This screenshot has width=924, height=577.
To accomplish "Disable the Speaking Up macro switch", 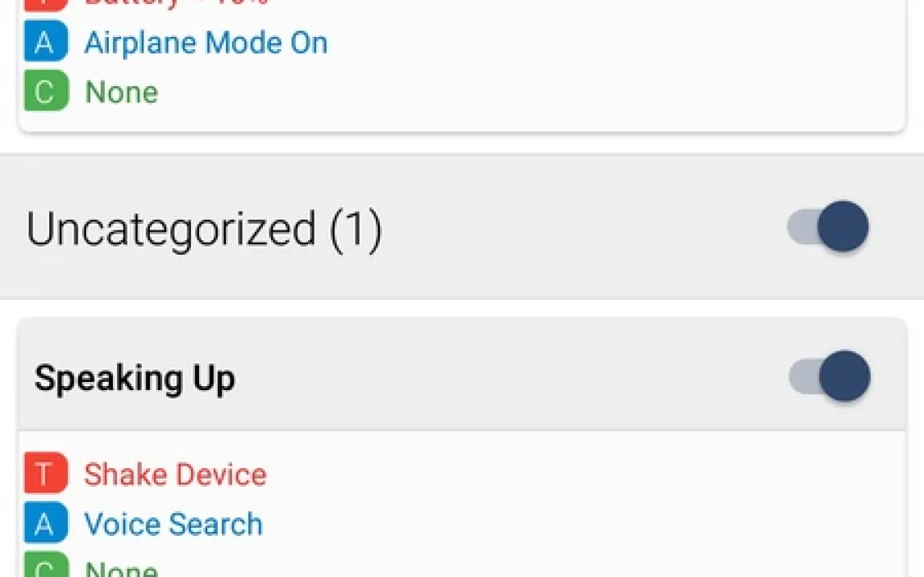I will pos(830,376).
